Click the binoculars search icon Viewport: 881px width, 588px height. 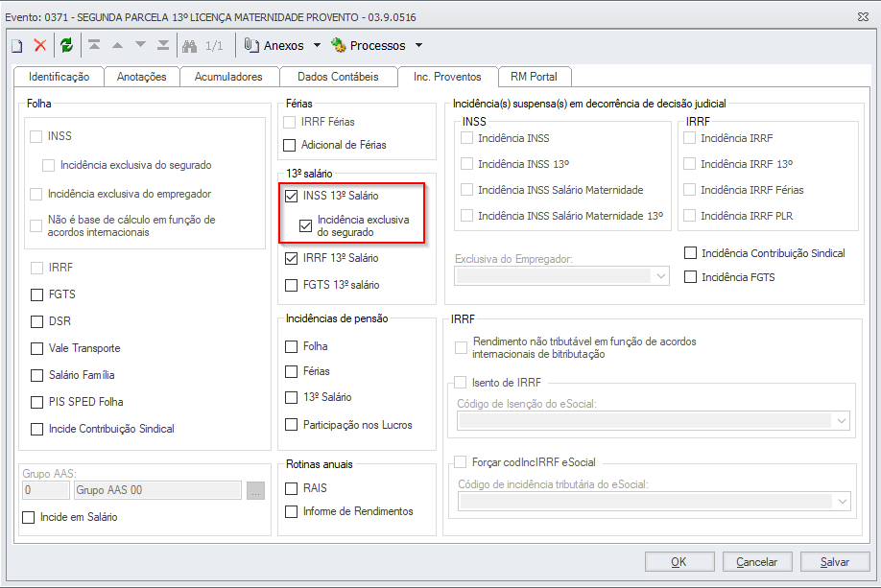pyautogui.click(x=189, y=46)
